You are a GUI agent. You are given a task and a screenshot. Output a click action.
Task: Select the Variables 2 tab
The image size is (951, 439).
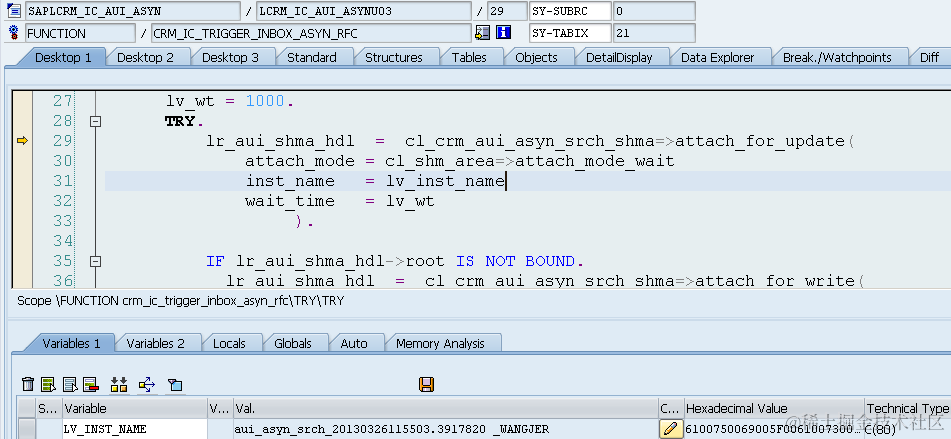pos(155,343)
